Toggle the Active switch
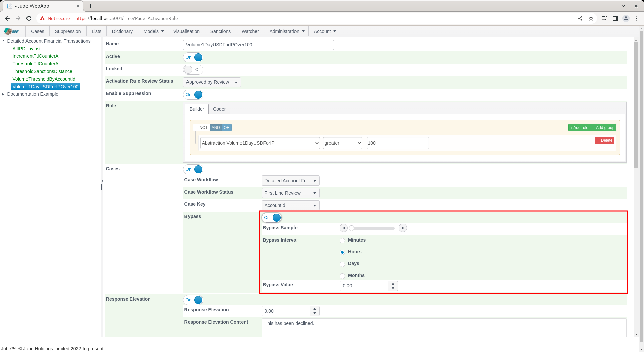644x352 pixels. point(194,57)
